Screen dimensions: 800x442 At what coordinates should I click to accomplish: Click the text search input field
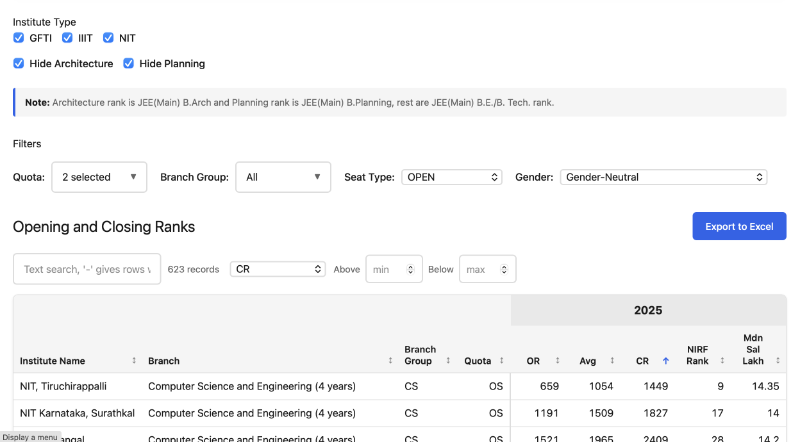tap(87, 269)
